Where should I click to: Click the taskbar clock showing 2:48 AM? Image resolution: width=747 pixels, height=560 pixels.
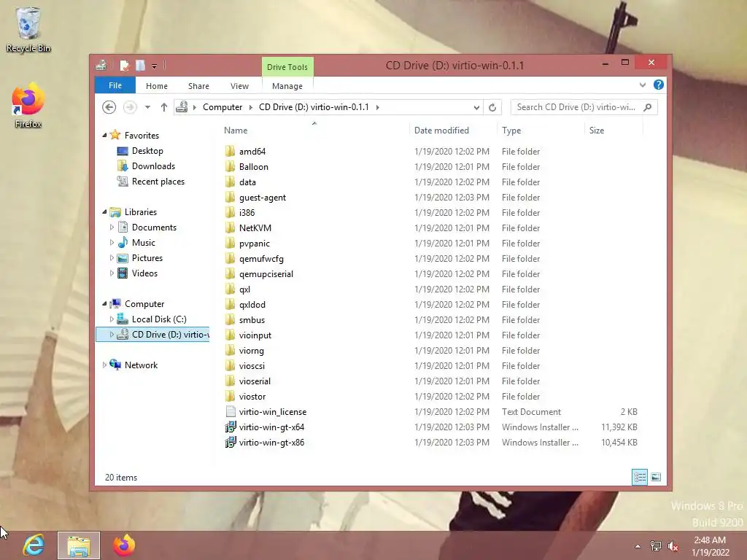[x=710, y=540]
